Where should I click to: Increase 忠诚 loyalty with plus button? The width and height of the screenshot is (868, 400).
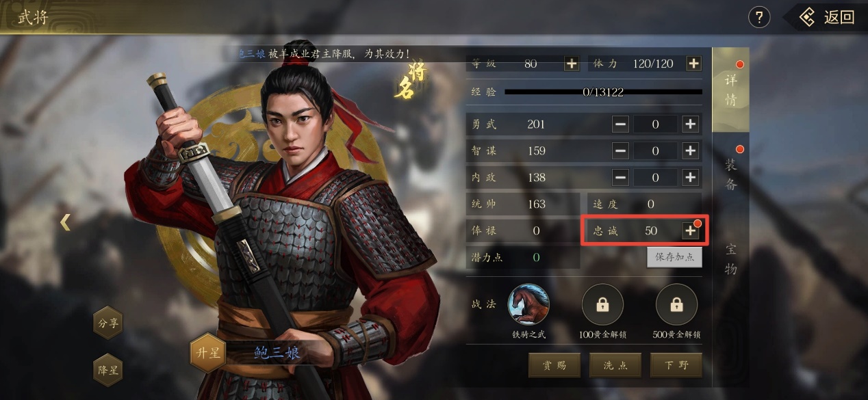pyautogui.click(x=690, y=230)
